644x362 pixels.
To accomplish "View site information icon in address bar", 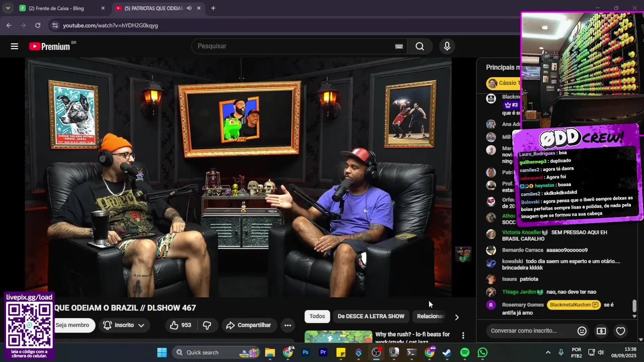I will (54, 25).
